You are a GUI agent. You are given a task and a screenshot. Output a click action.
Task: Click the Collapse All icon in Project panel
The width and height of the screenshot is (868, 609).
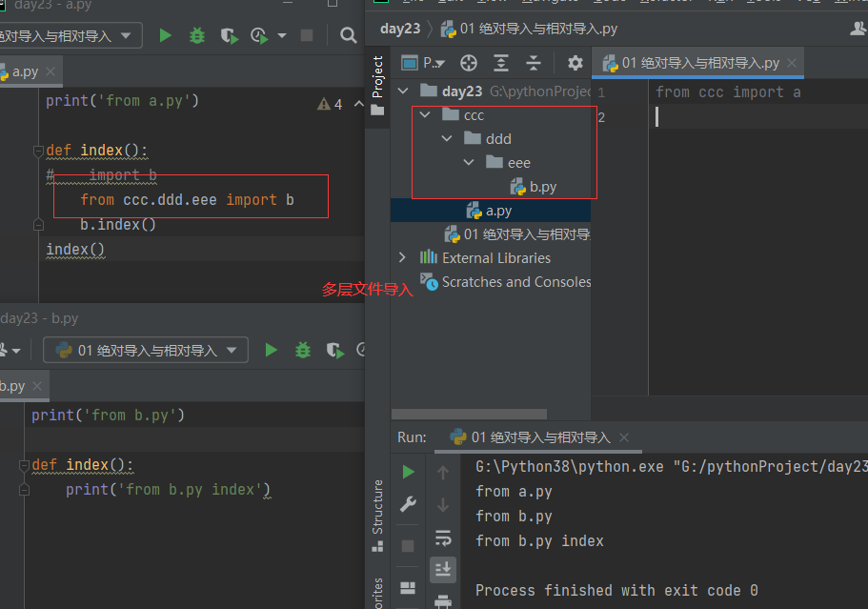[534, 63]
